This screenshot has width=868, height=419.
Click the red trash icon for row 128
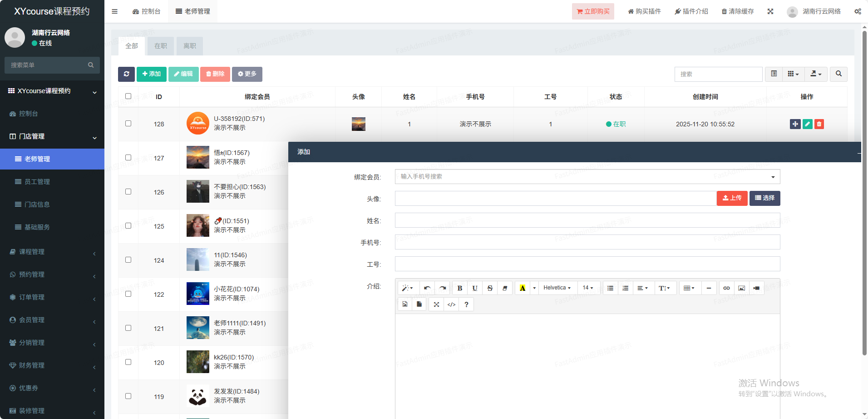click(819, 124)
